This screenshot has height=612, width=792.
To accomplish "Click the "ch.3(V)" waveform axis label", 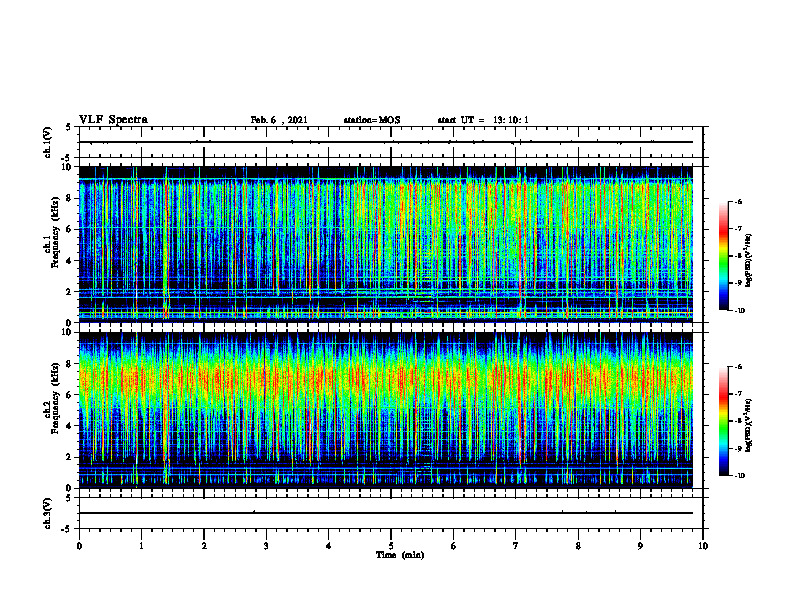I will click(47, 514).
